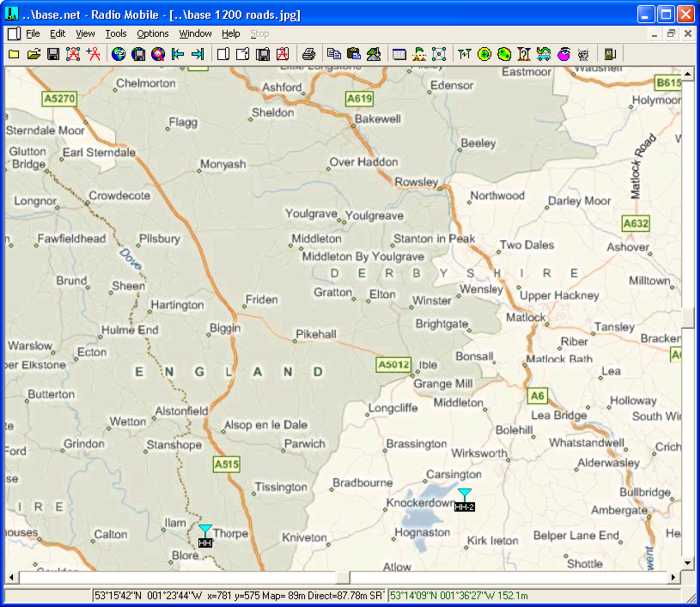
Task: Click the Copy toolbar icon
Action: 334,54
